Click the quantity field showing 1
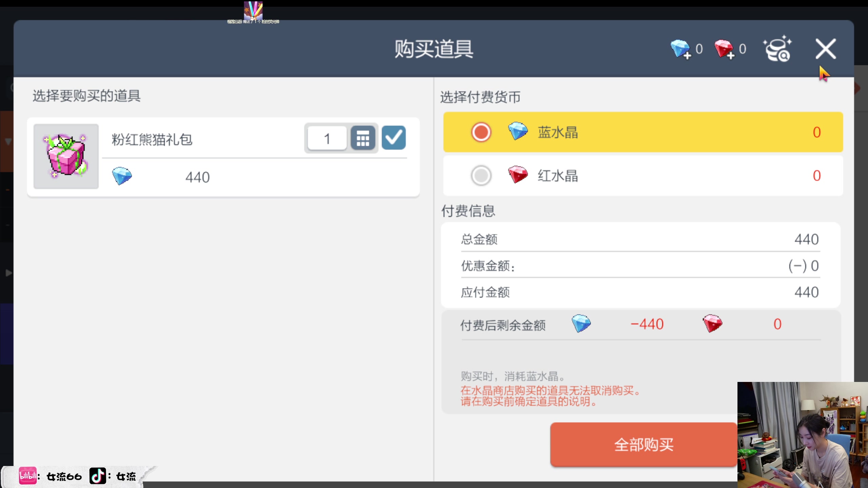This screenshot has width=868, height=488. point(327,138)
